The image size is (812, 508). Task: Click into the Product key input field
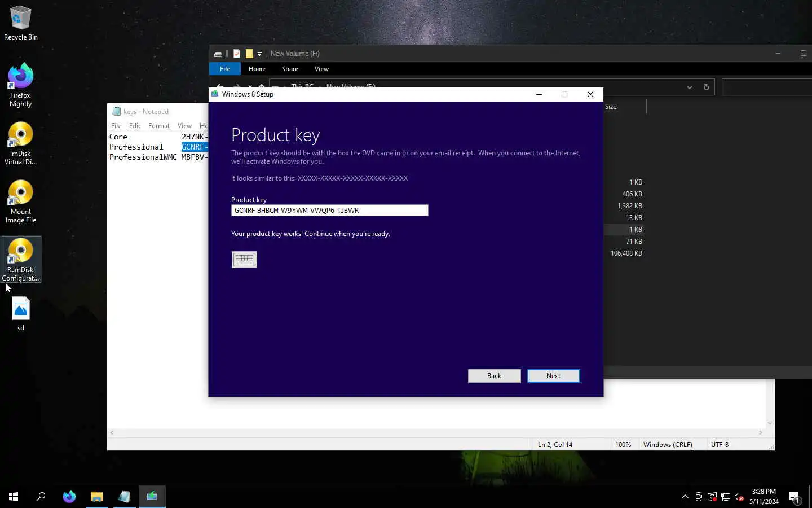coord(329,211)
